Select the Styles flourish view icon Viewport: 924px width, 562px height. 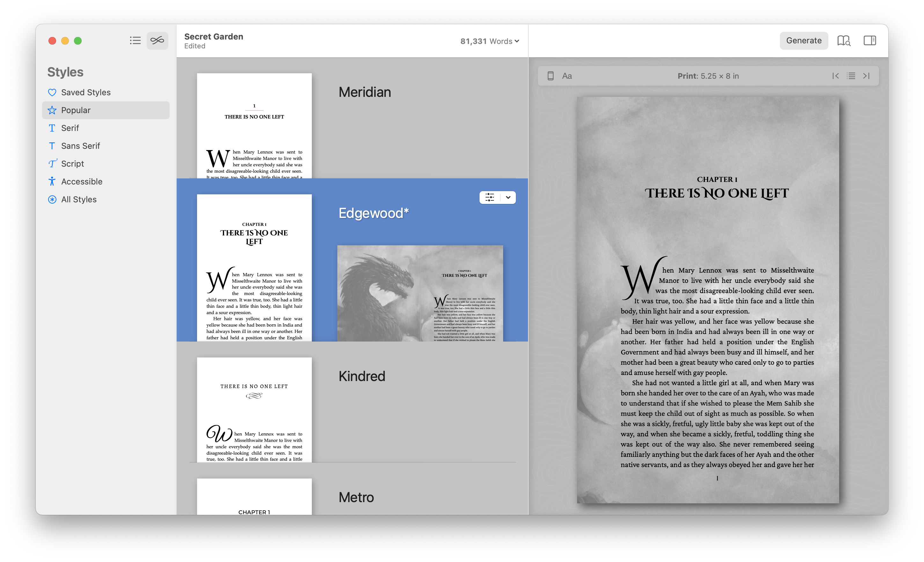pyautogui.click(x=157, y=40)
